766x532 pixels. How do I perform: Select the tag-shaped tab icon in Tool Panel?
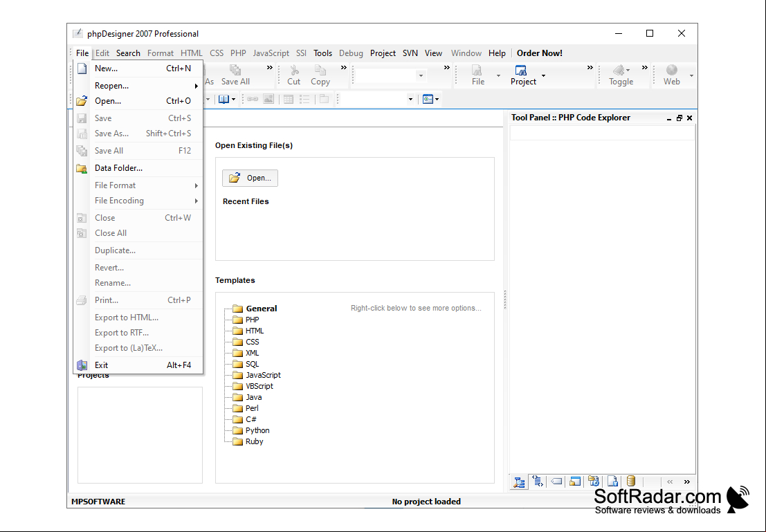(556, 481)
